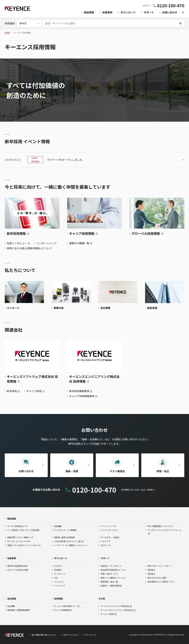Focus the 型式・キーワードから探す search field
The width and height of the screenshot is (189, 644).
[110, 24]
